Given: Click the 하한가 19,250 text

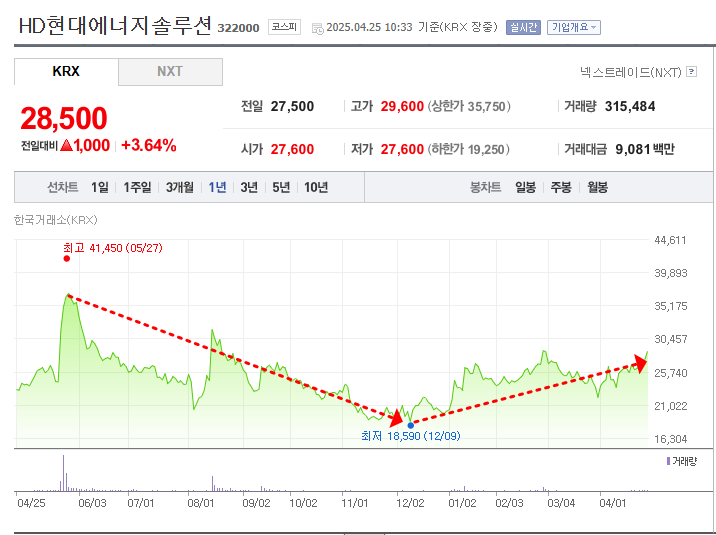Looking at the screenshot, I should pos(469,149).
